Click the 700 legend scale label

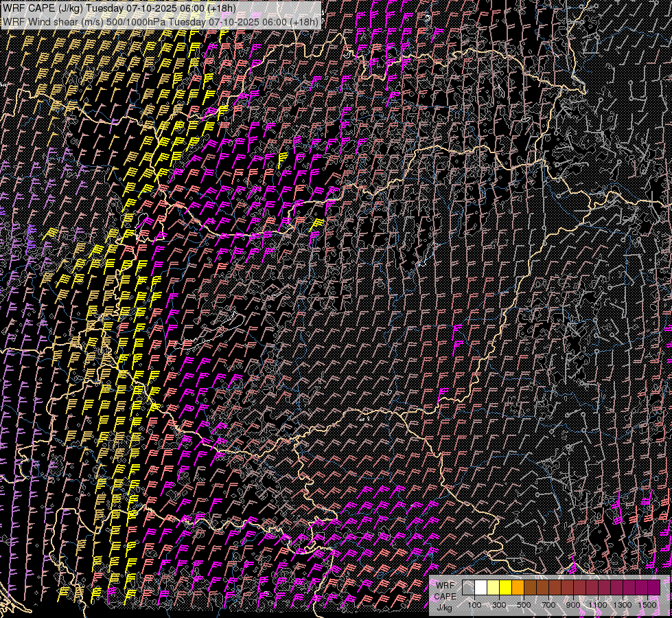coord(548,605)
